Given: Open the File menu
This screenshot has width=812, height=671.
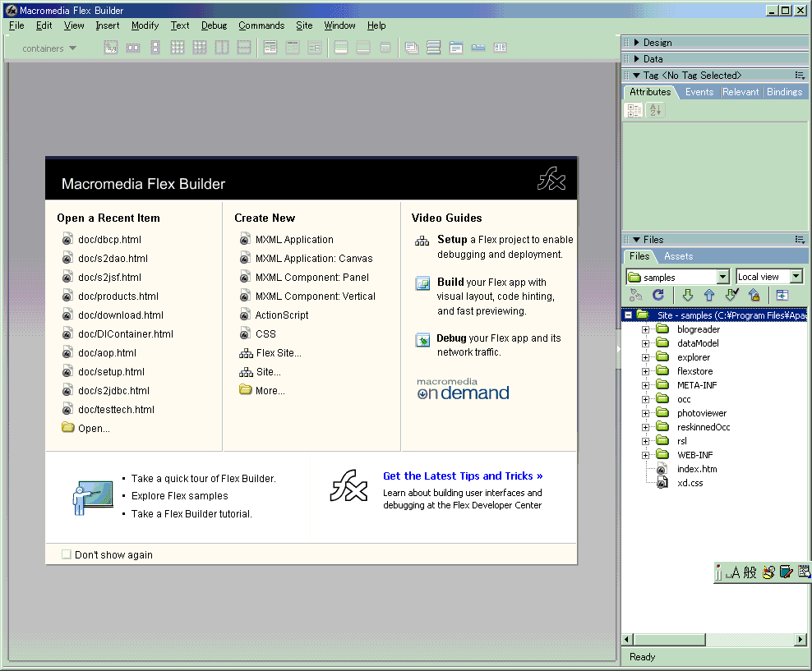Looking at the screenshot, I should [16, 25].
